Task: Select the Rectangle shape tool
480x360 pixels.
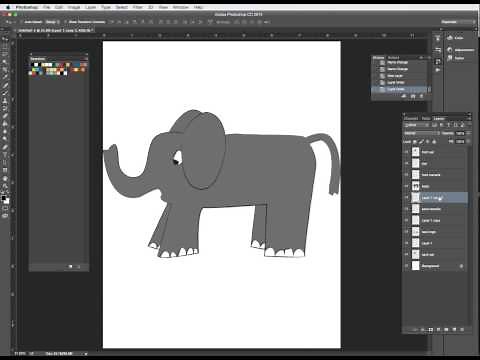Action: click(5, 170)
